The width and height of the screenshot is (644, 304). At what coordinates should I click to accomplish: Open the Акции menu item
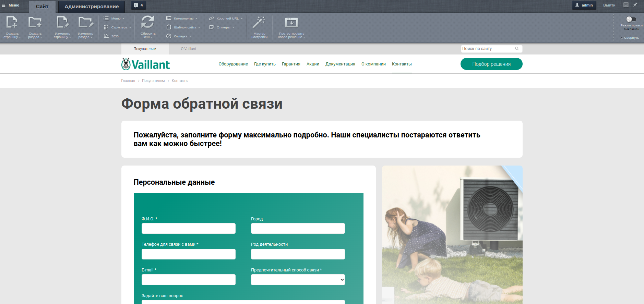pyautogui.click(x=313, y=64)
